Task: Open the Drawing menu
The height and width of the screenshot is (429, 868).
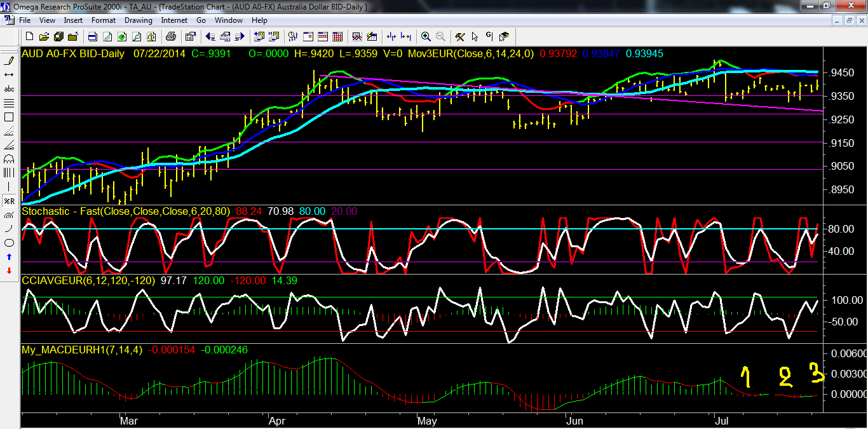Action: click(x=138, y=20)
